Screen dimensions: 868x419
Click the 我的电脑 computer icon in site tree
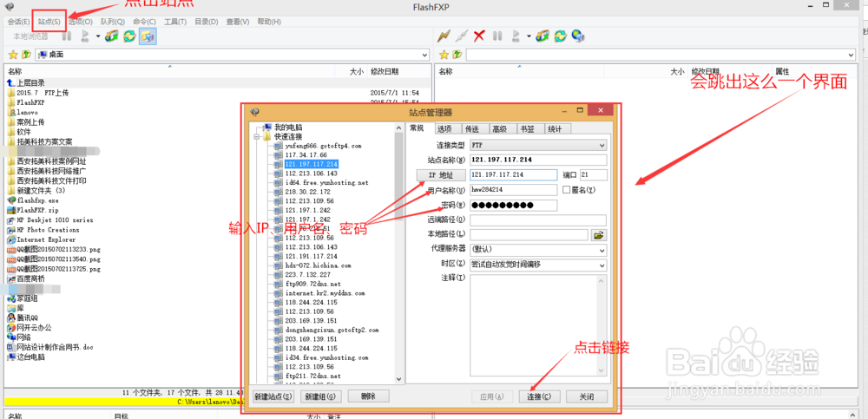click(268, 128)
